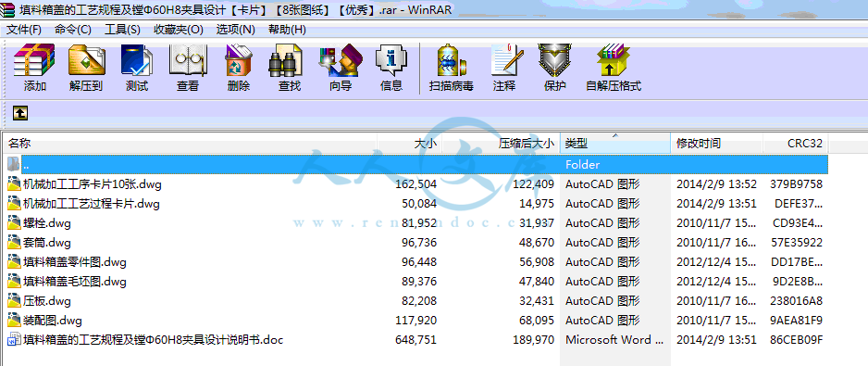Image resolution: width=868 pixels, height=366 pixels.
Task: Run the 测试 (Test) archive tool
Action: (137, 68)
